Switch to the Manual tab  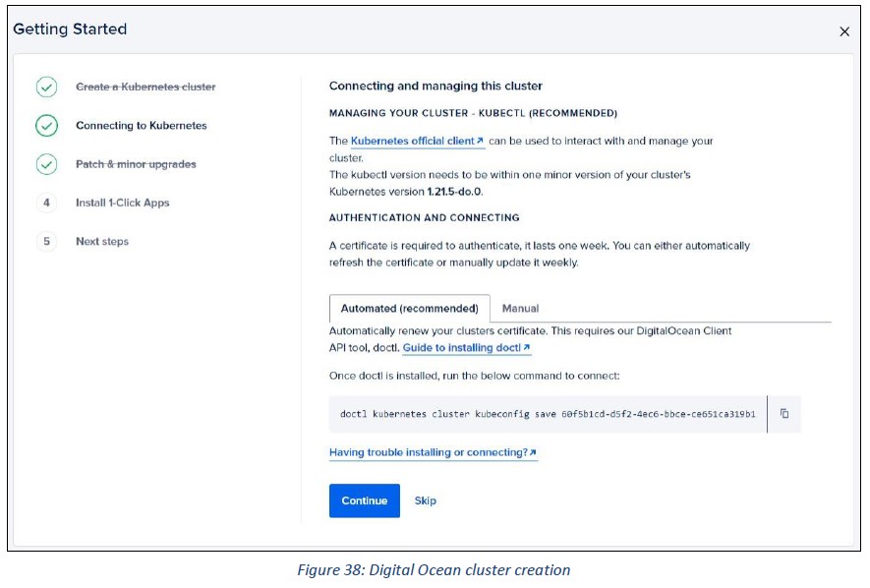[x=520, y=309]
